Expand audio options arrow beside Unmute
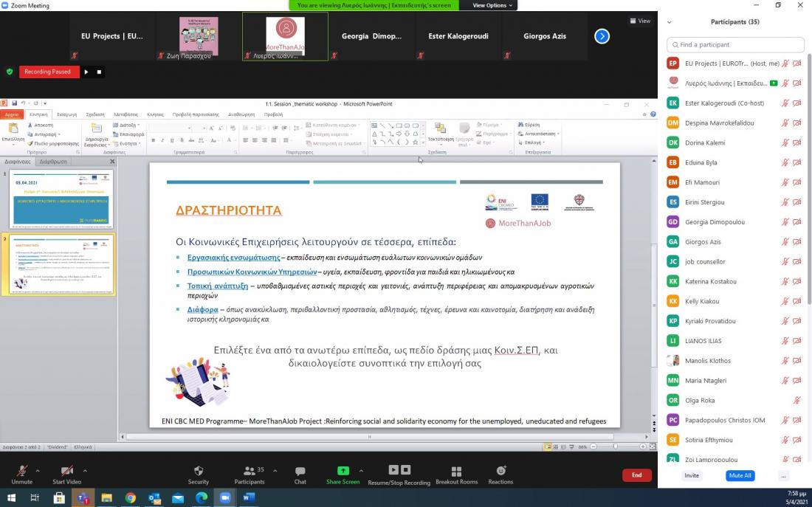This screenshot has width=812, height=507. click(38, 470)
